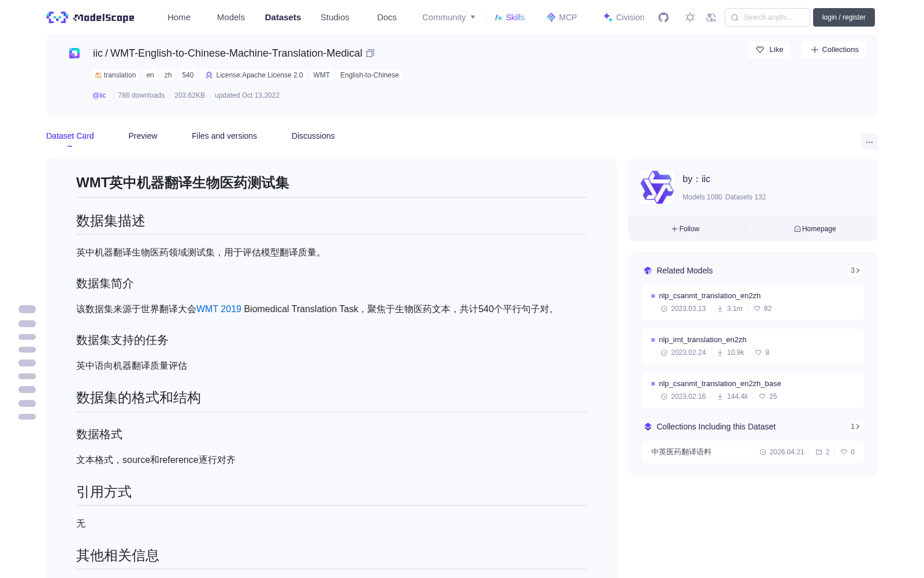Switch to the Dataset Card tab
Viewport: 924px width, 578px height.
70,136
